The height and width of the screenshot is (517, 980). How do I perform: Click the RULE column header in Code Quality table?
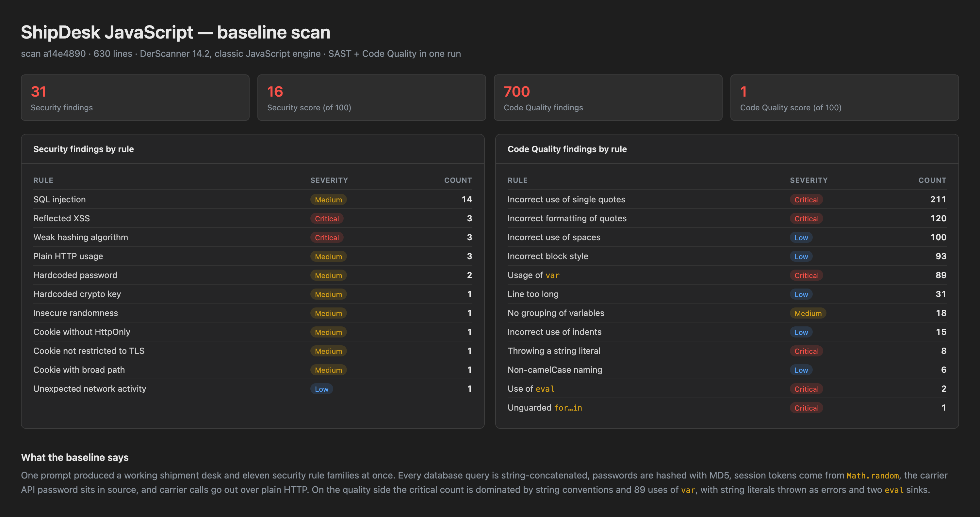click(x=517, y=180)
